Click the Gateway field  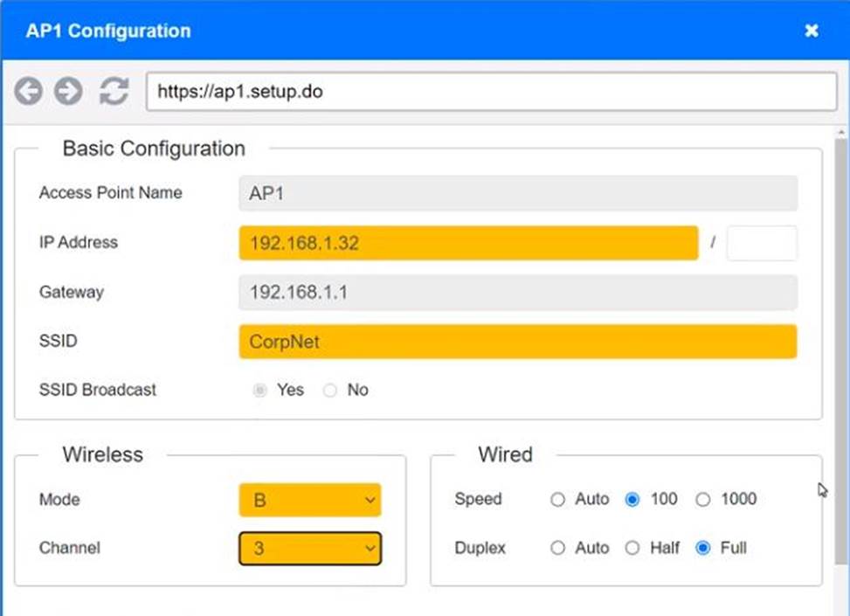pos(517,293)
